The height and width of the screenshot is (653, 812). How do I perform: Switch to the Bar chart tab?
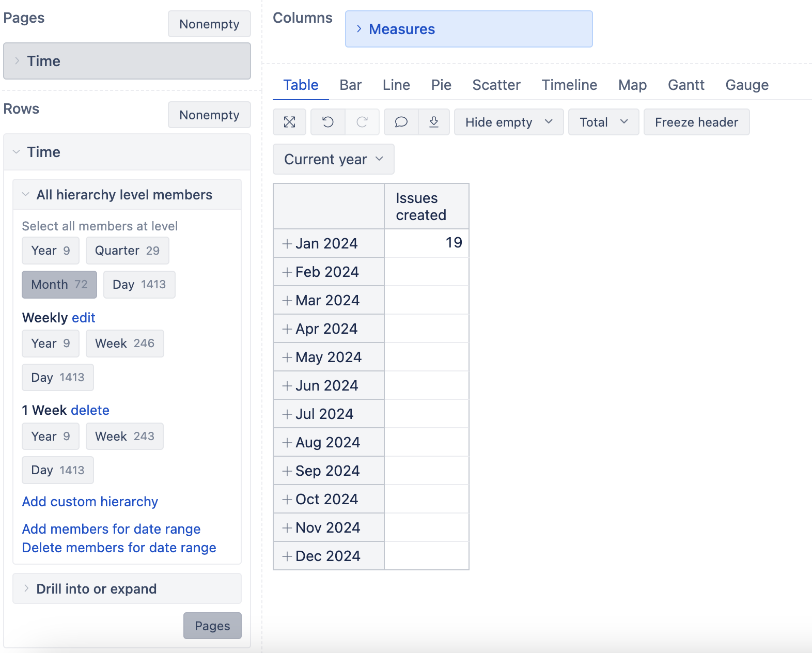tap(351, 85)
